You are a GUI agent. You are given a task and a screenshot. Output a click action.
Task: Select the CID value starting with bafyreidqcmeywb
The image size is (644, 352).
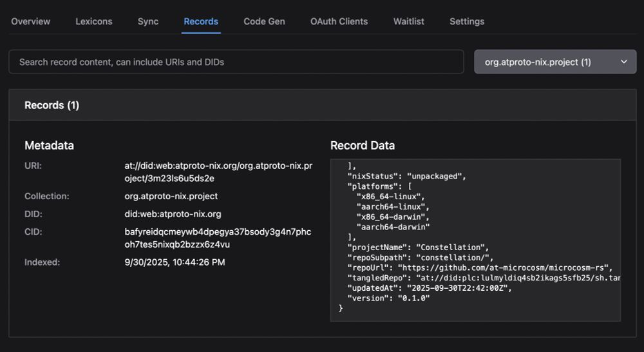point(218,238)
